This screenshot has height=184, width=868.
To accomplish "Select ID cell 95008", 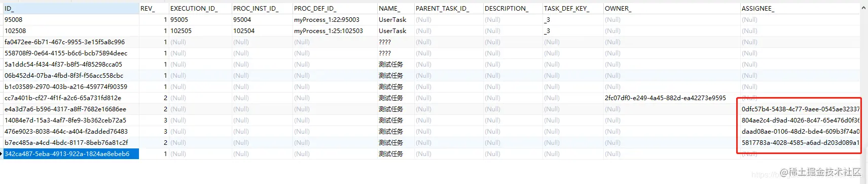I will coord(71,20).
